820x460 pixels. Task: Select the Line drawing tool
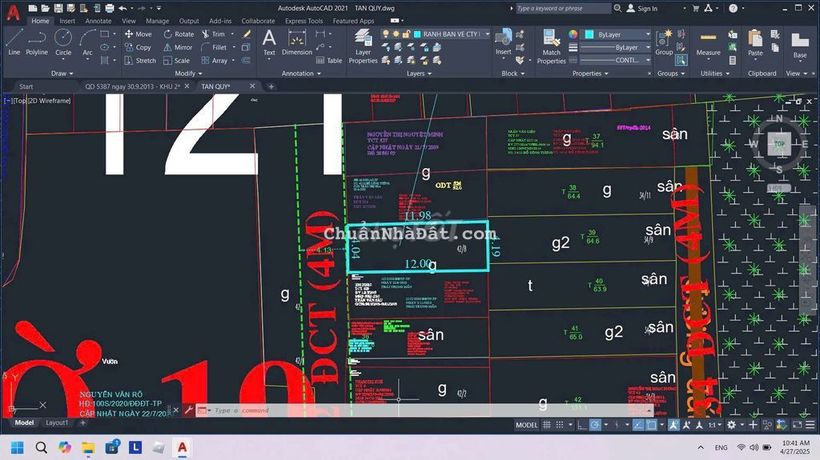(x=14, y=42)
